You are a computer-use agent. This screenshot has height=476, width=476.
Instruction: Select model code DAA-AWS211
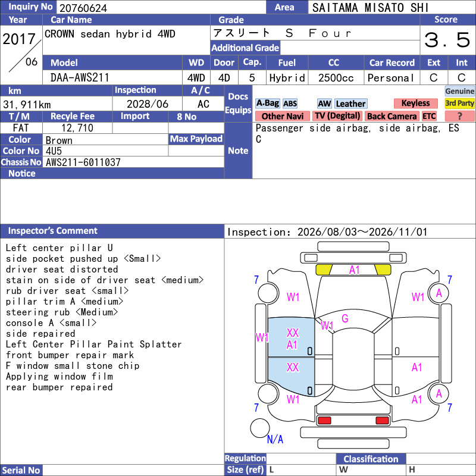pyautogui.click(x=80, y=77)
